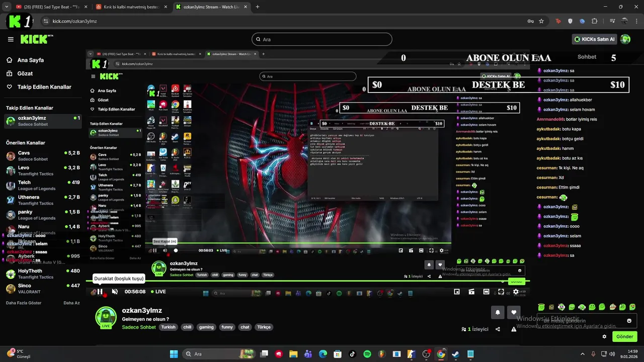Open TikTok from the taskbar
644x362 pixels.
click(x=352, y=354)
